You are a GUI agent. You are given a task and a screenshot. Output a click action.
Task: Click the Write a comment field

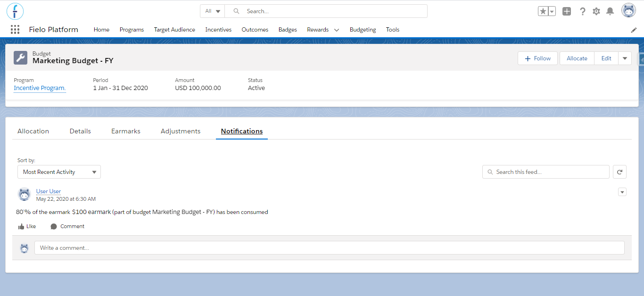coord(330,248)
